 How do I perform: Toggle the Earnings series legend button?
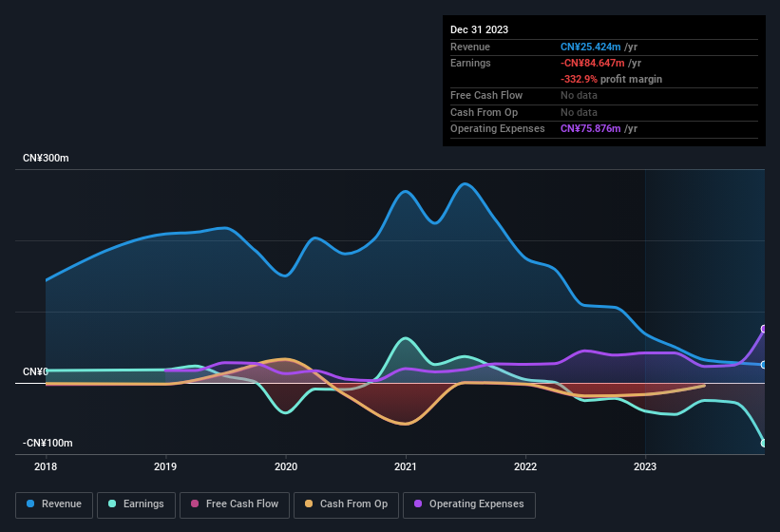(136, 504)
